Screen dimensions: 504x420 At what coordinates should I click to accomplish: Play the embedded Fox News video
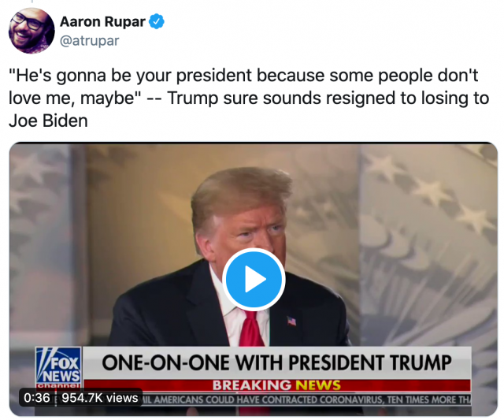[x=254, y=279]
